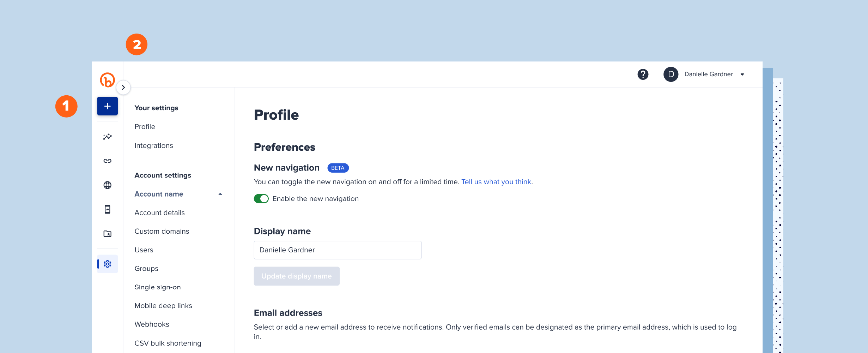868x353 pixels.
Task: Click the Display name text field
Action: [337, 250]
